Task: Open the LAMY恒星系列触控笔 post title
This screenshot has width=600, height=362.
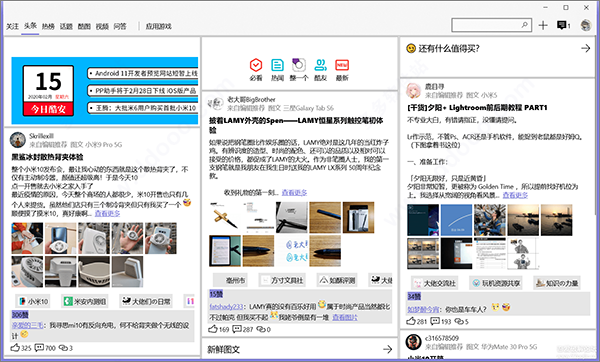Action: click(296, 125)
